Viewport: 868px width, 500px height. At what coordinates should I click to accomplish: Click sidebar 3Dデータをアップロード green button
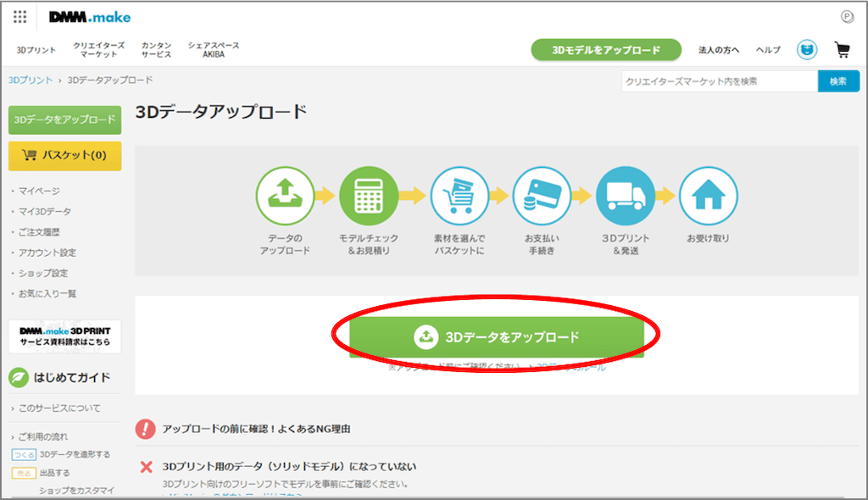(64, 119)
